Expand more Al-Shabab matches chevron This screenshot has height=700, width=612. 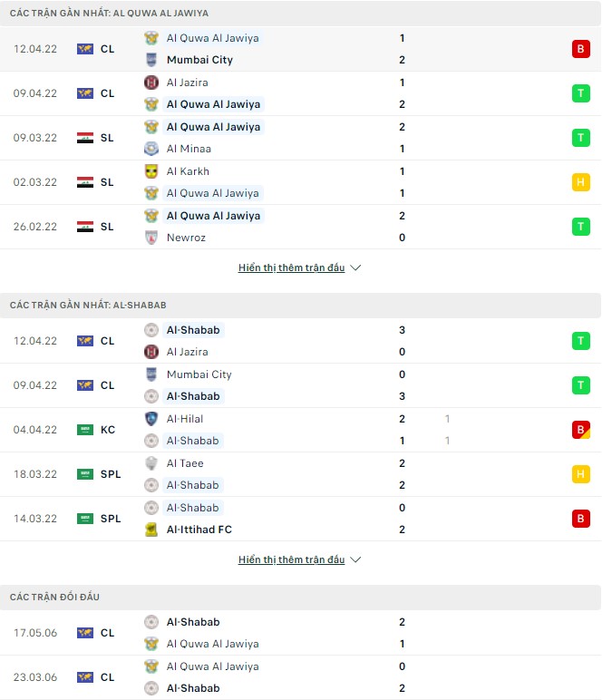355,560
